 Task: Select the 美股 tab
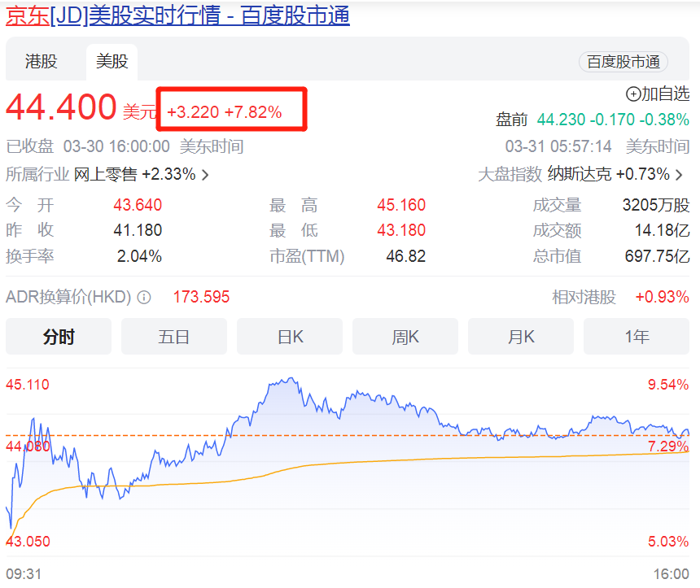pyautogui.click(x=112, y=61)
